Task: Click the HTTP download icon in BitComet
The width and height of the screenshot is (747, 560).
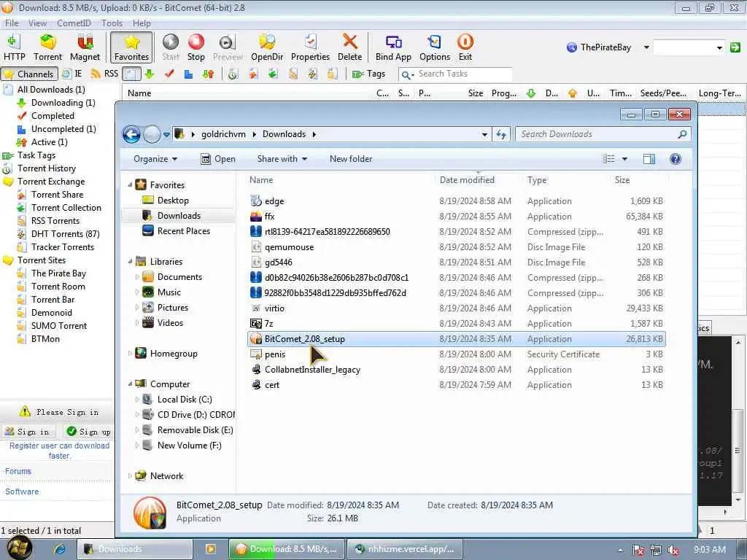Action: pos(14,47)
